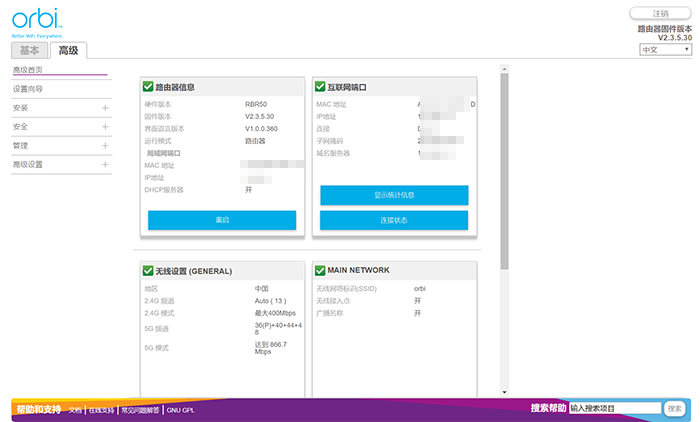
Task: Expand the 高级设置 sidebar section
Action: point(105,165)
